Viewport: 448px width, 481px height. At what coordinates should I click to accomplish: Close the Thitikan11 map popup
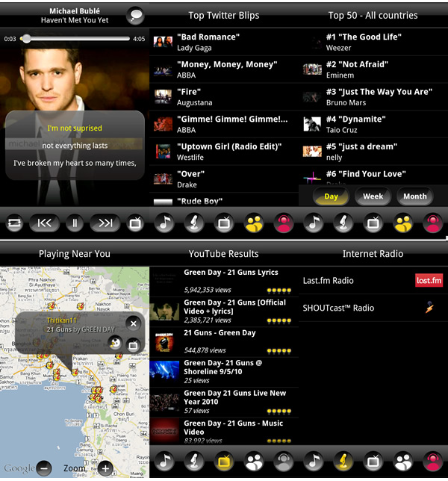[134, 323]
